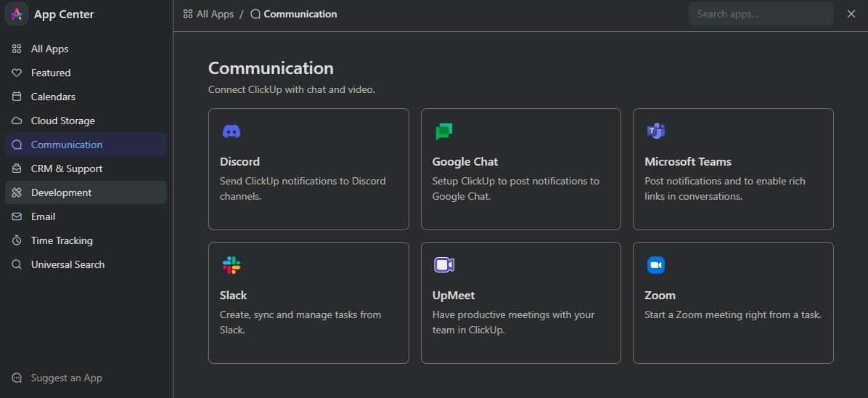
Task: Close the App Center with the X
Action: pos(851,14)
